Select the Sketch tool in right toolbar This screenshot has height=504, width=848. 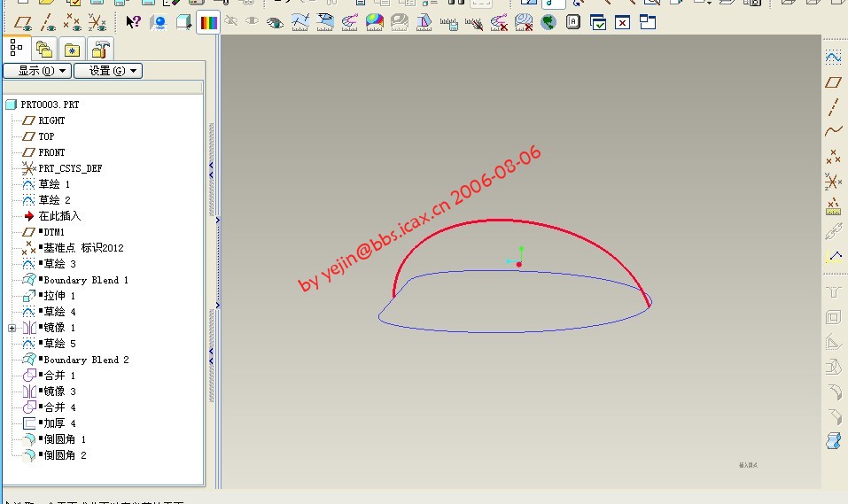[833, 57]
